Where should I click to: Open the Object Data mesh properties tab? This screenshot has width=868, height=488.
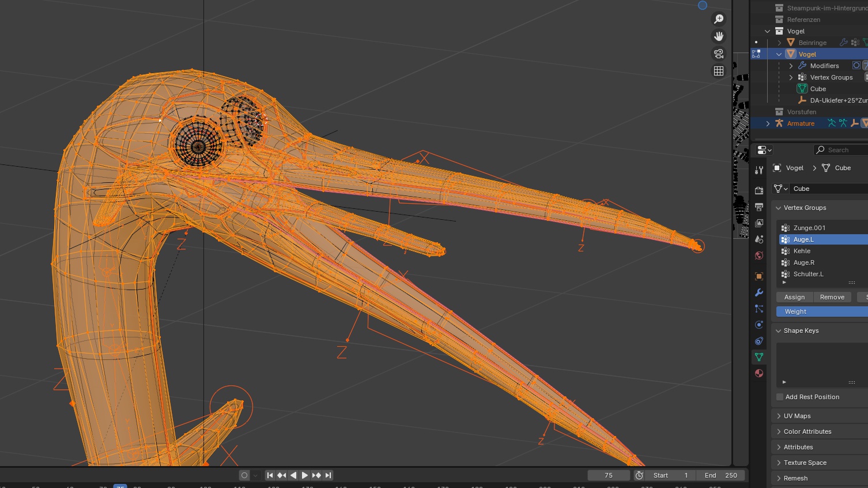(759, 357)
